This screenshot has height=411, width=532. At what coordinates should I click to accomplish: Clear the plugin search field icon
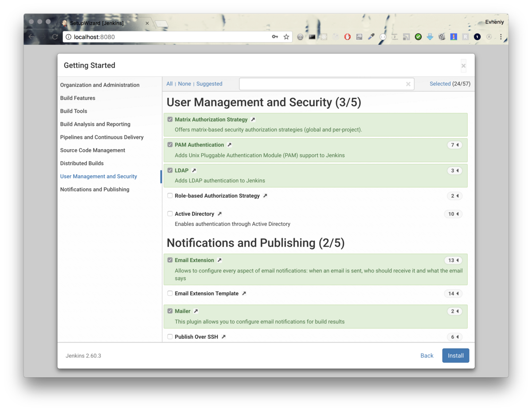pos(408,84)
